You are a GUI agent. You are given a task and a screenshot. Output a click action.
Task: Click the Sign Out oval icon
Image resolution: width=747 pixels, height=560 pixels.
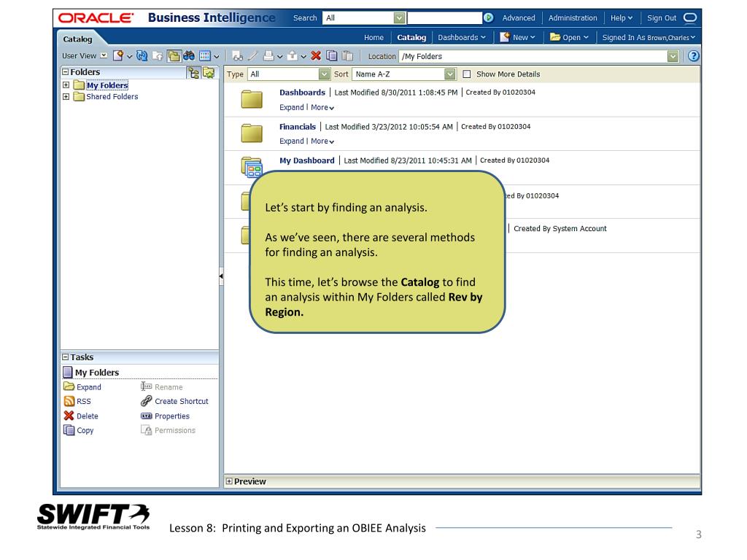pyautogui.click(x=690, y=18)
